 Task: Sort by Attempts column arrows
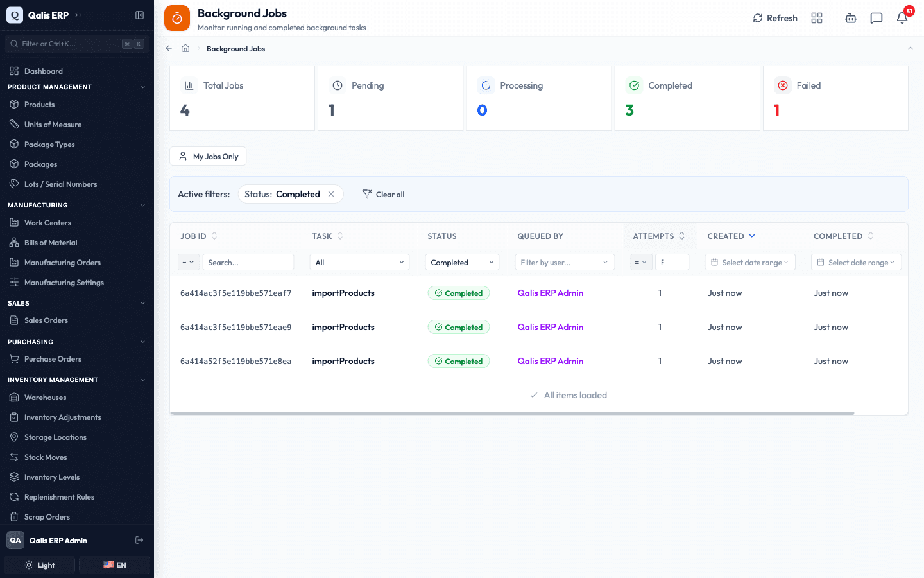coord(682,236)
